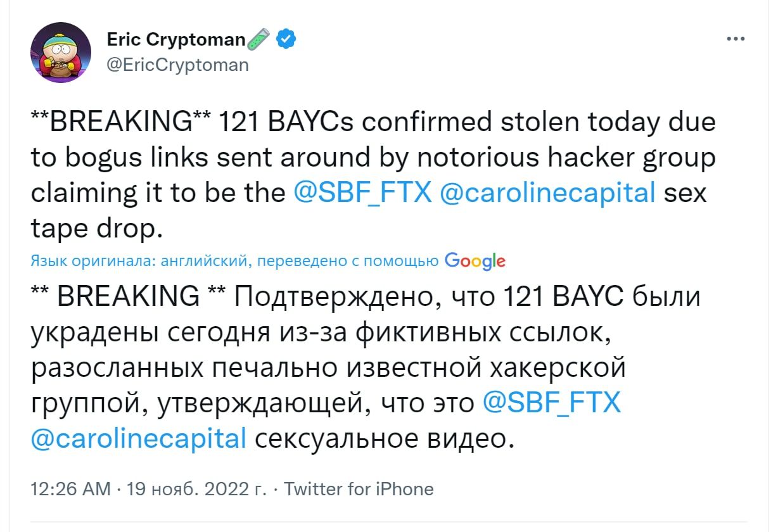Image resolution: width=778 pixels, height=532 pixels.
Task: Open the three-dot more options menu
Action: pos(736,39)
